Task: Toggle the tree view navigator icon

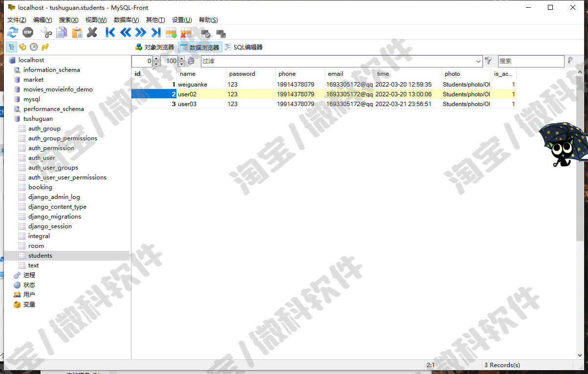Action: [x=12, y=47]
